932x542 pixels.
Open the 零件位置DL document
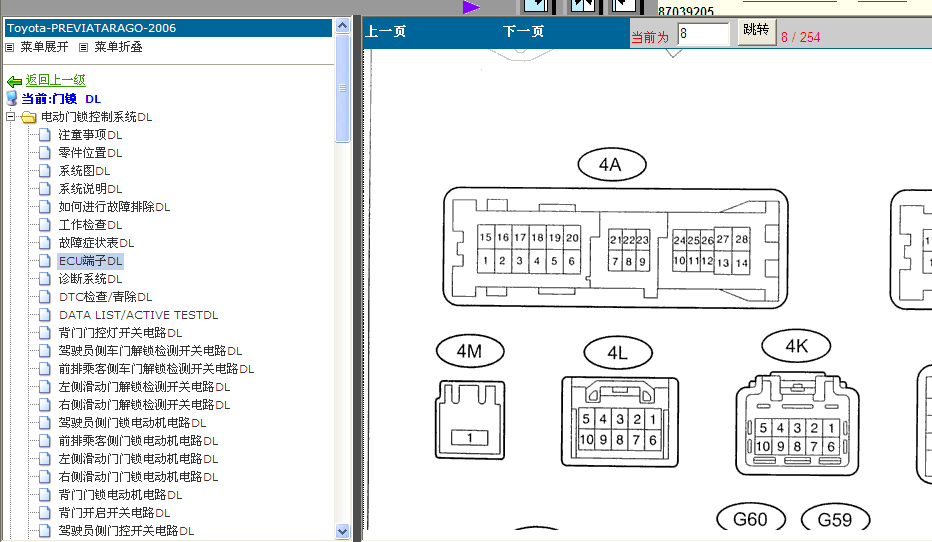tap(90, 153)
